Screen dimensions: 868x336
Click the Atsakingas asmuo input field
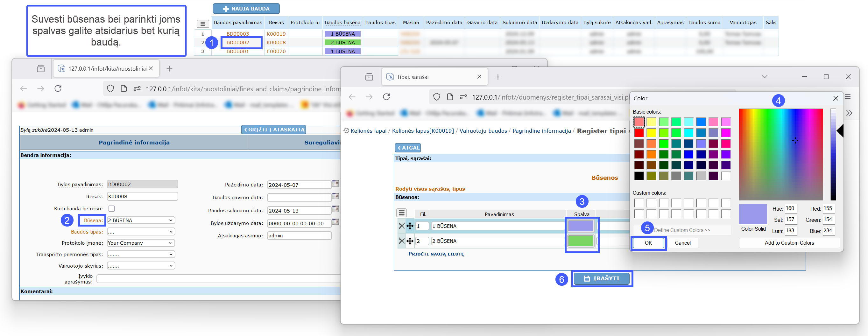(x=299, y=235)
